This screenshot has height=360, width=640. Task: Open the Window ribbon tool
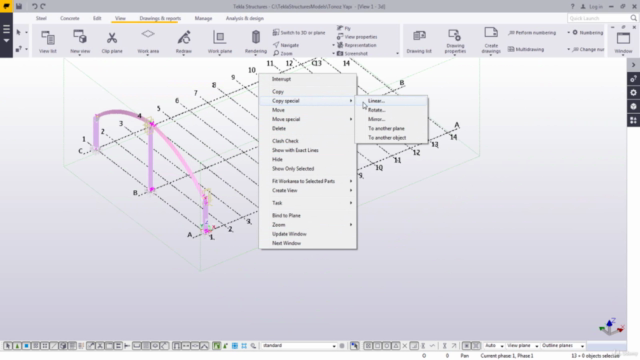tap(623, 42)
